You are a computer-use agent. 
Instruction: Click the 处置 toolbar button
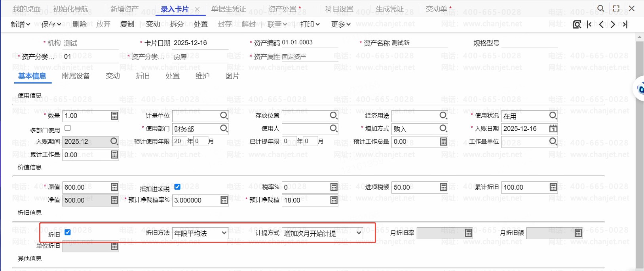tap(201, 25)
